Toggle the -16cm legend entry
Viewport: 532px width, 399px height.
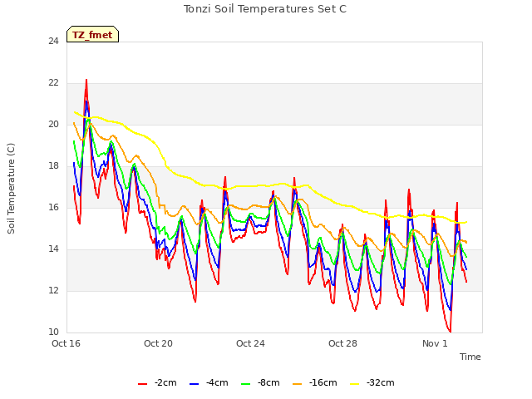[314, 383]
